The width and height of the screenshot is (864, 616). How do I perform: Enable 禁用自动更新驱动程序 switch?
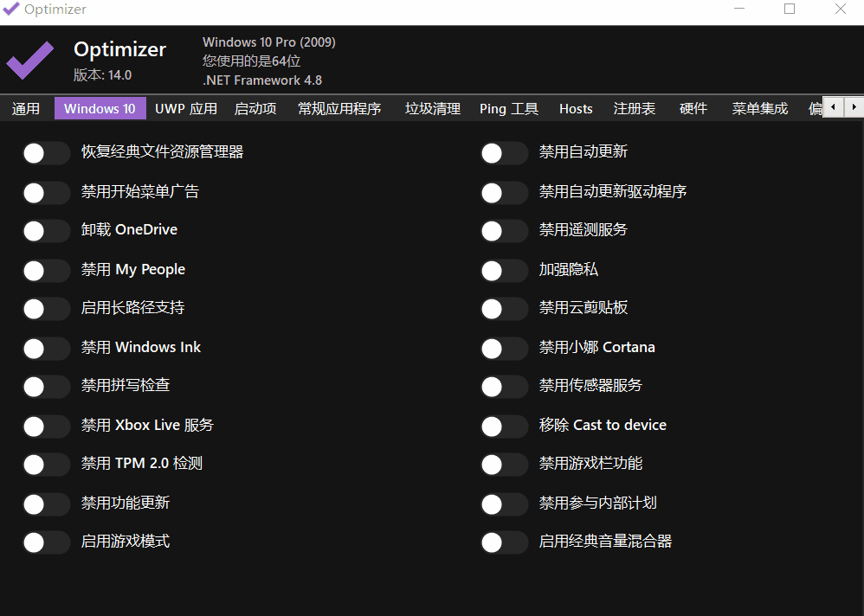click(504, 193)
